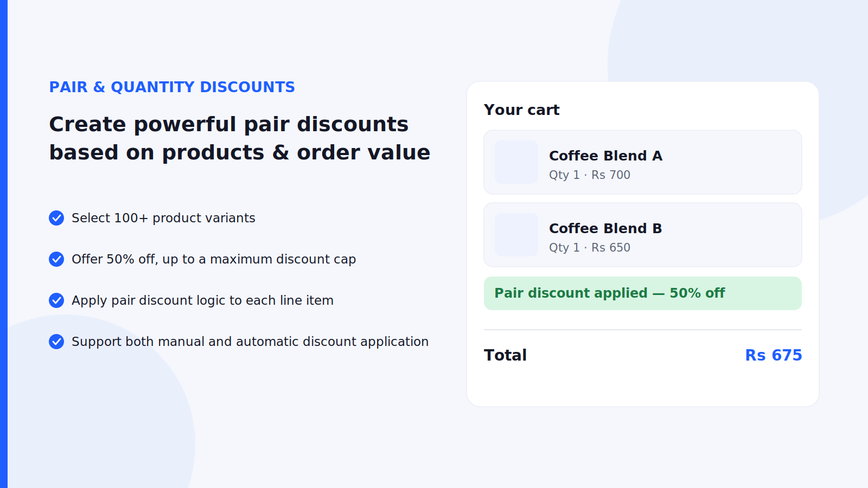This screenshot has width=868, height=488.
Task: Open the Coffee Blend B product name
Action: pyautogui.click(x=605, y=228)
